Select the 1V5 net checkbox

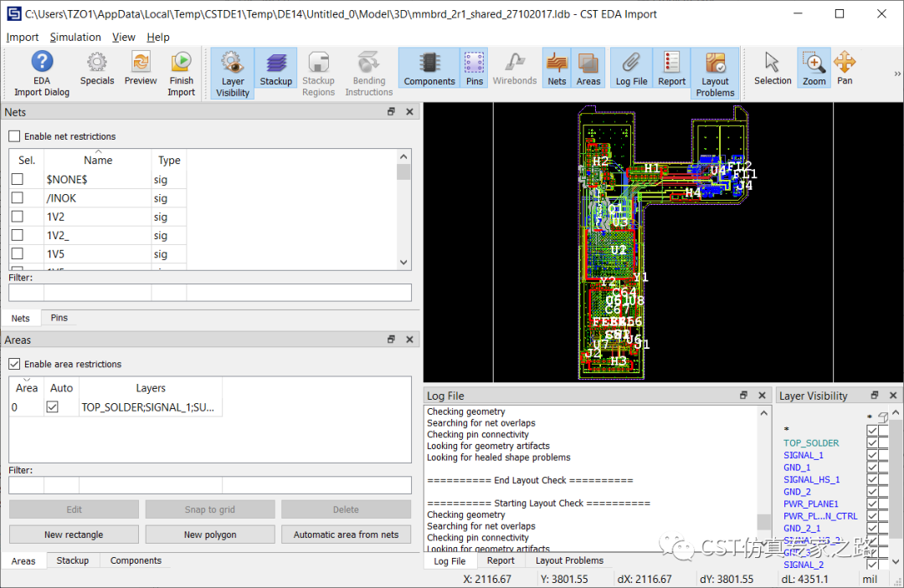pyautogui.click(x=18, y=253)
